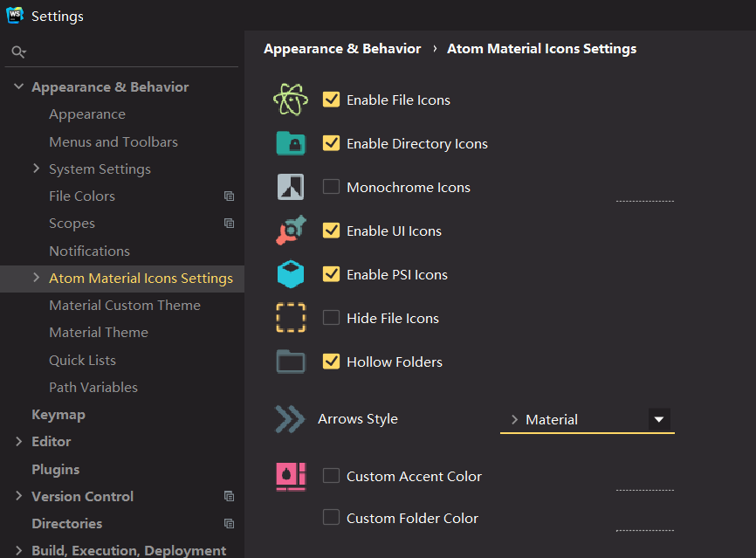Click the pink palette icon beside Custom Accent Color
Screen dimensions: 756x558
pos(291,477)
